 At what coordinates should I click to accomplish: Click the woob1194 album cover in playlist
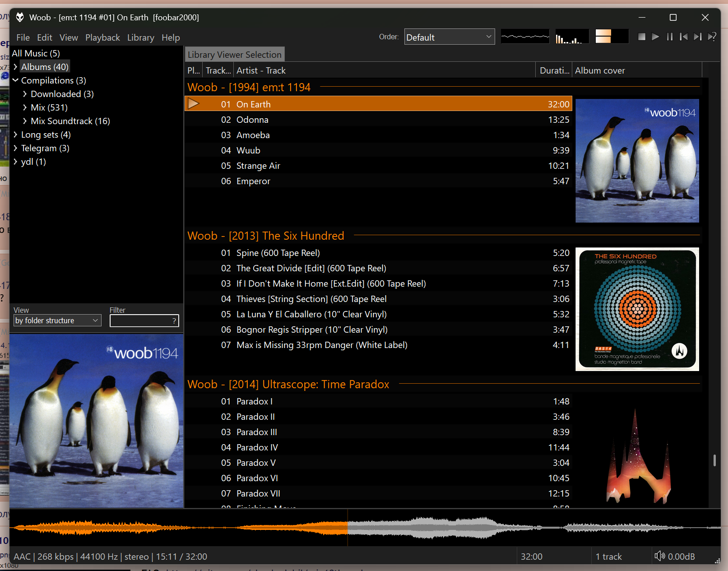coord(637,161)
